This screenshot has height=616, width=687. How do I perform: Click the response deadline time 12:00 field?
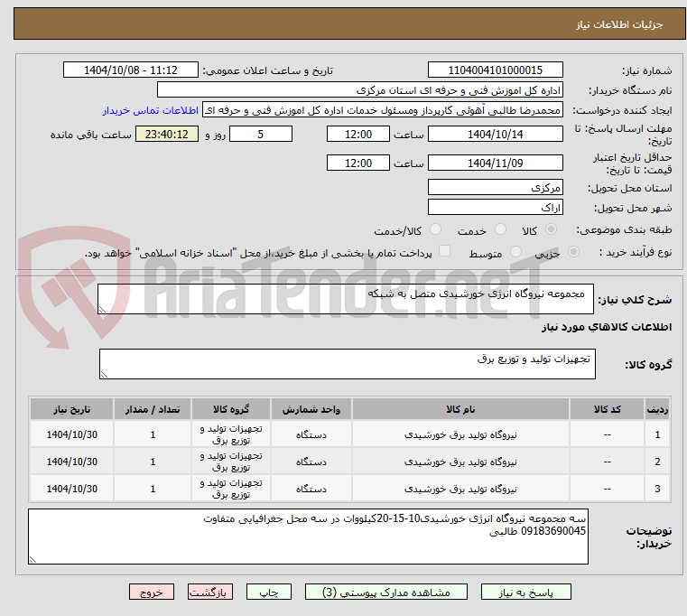click(358, 134)
